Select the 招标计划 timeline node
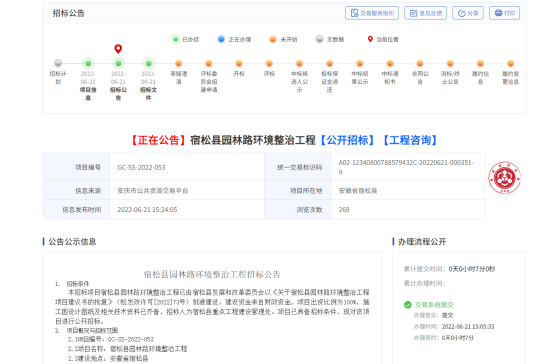This screenshot has width=553, height=364. (58, 63)
